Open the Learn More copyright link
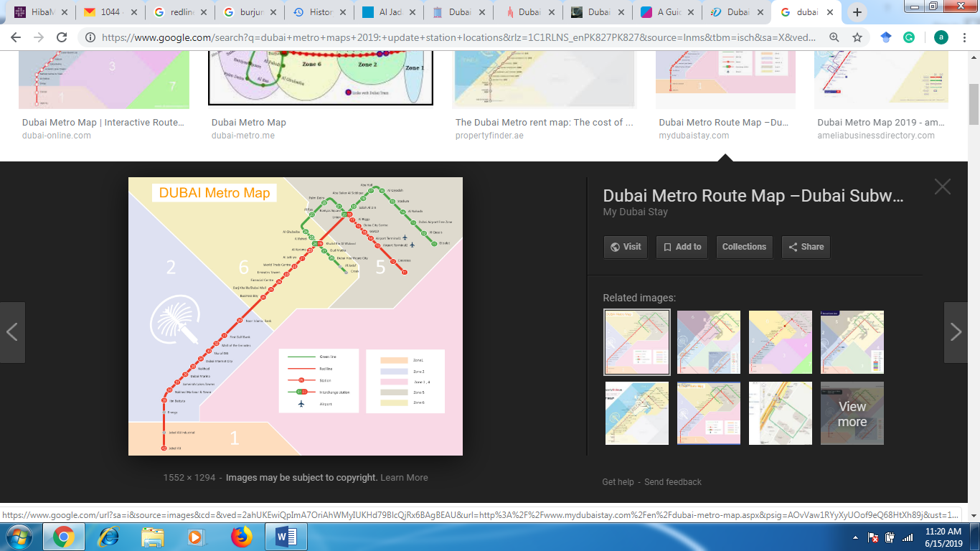980x551 pixels. [403, 477]
